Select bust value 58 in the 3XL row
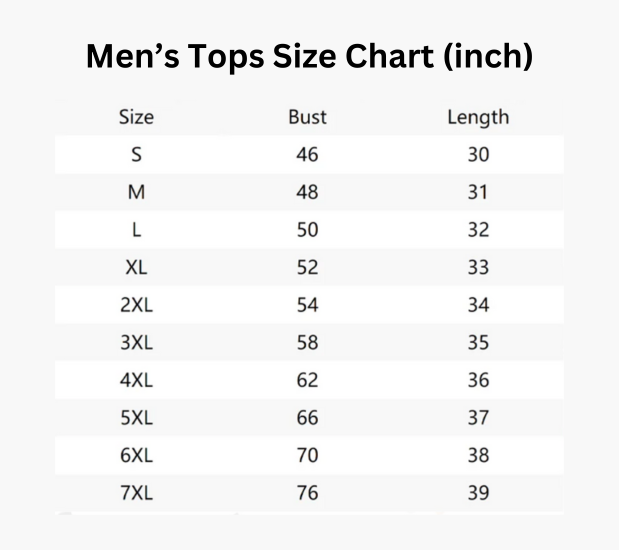619x550 pixels. pyautogui.click(x=307, y=342)
